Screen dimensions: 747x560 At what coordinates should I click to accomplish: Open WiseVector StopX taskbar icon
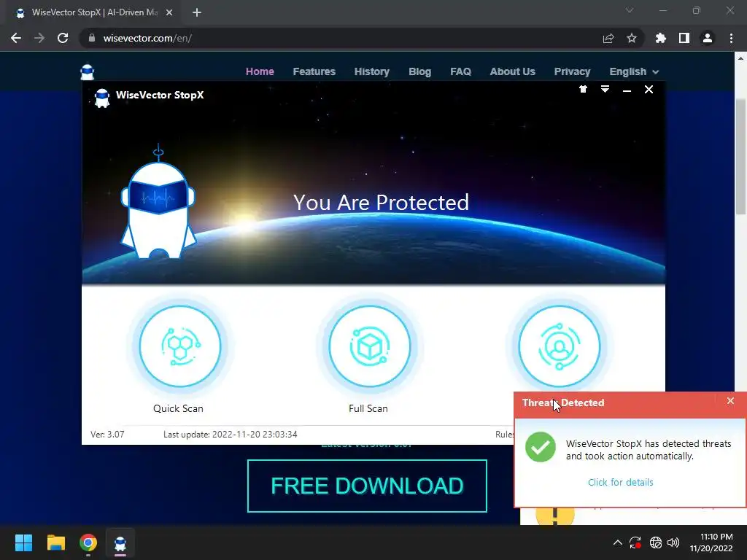(x=120, y=542)
